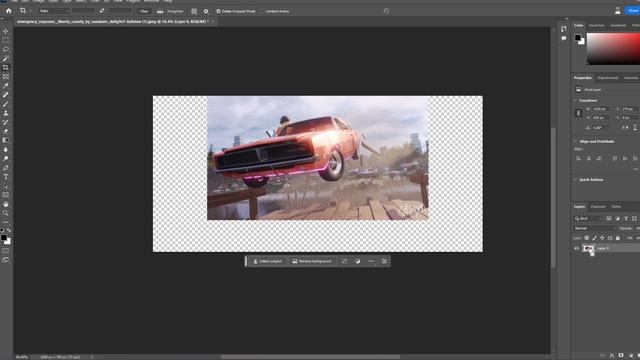Viewport: 640px width, 360px height.
Task: Select the Frame tool
Action: [x=6, y=77]
